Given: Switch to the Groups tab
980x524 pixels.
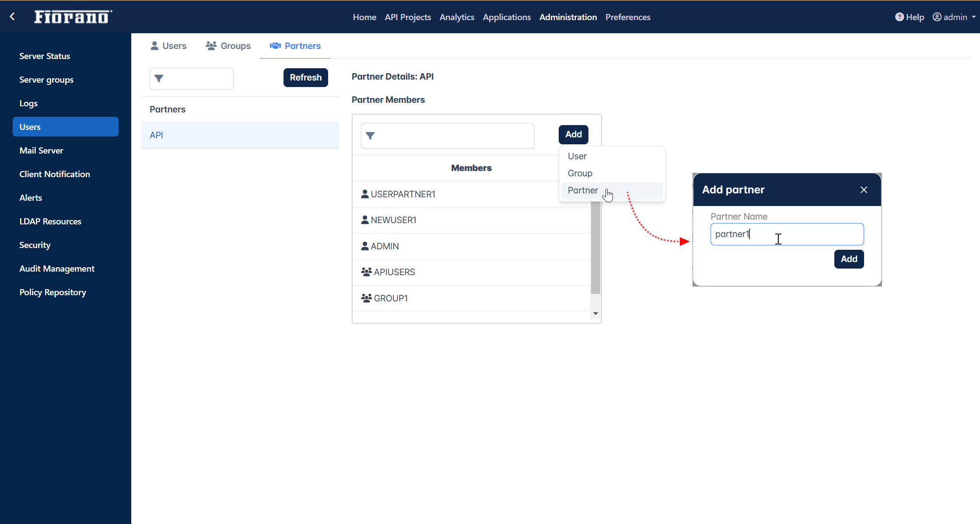Looking at the screenshot, I should pos(228,46).
